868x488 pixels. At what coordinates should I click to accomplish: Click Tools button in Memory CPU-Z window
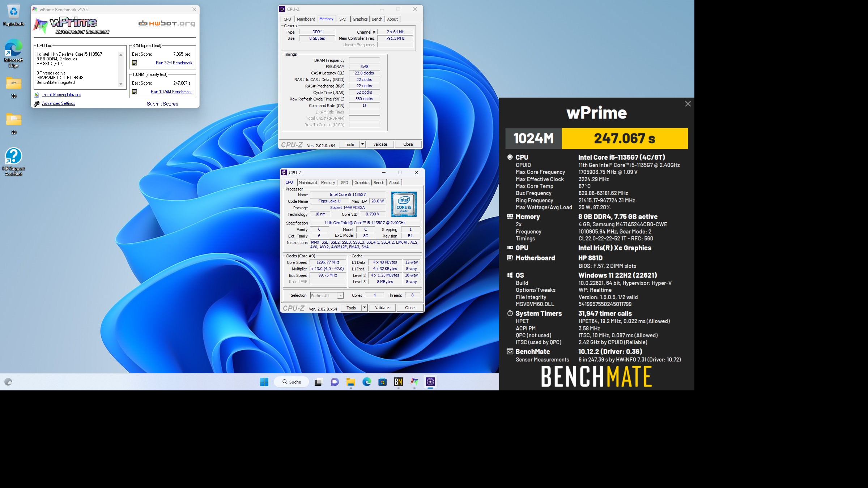click(349, 144)
